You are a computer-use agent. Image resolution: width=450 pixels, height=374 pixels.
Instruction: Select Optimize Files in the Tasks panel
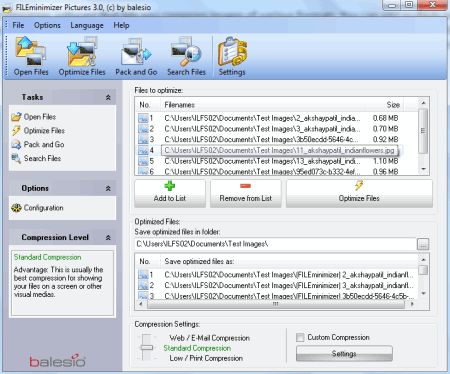[x=38, y=131]
